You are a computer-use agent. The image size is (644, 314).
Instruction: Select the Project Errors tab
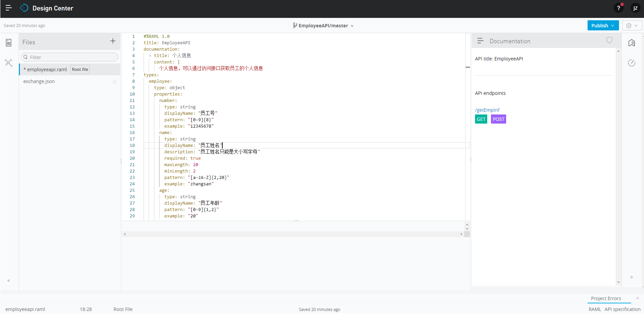pyautogui.click(x=606, y=298)
